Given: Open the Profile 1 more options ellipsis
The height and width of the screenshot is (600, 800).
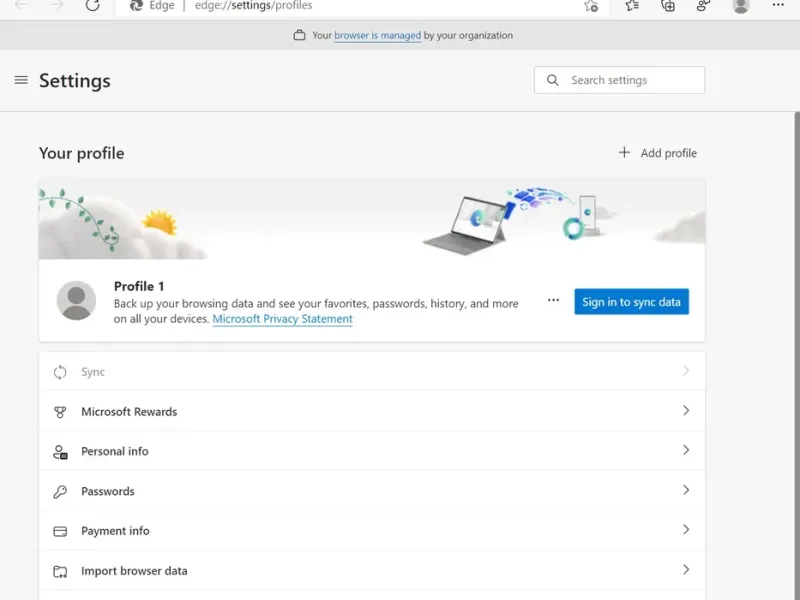Looking at the screenshot, I should [554, 300].
